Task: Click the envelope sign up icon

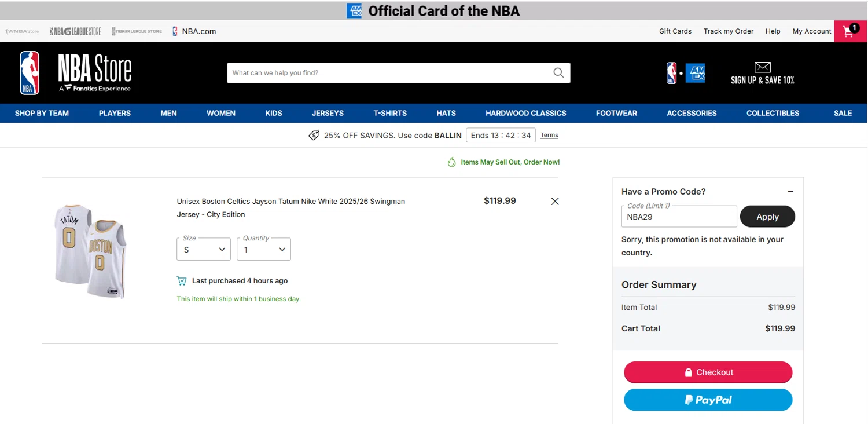Action: (x=763, y=67)
